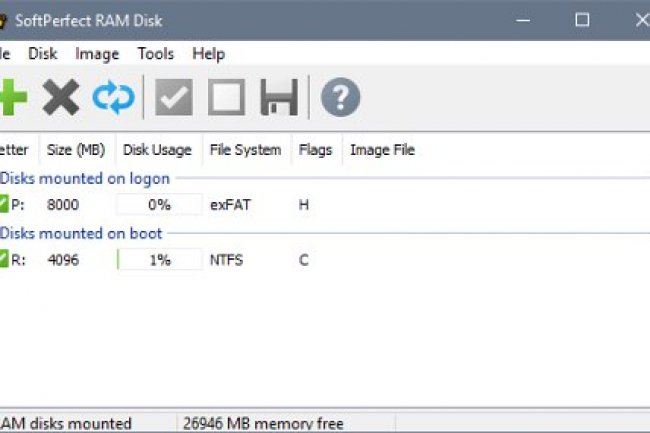Click the SoftPerfect RAM Disk title icon
Viewport: 650px width, 433px height.
pyautogui.click(x=4, y=20)
